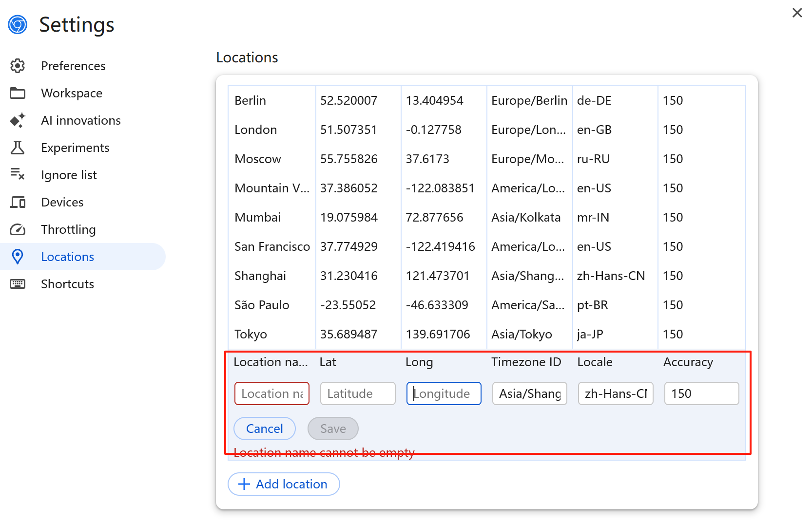Click the Cancel button

click(264, 429)
